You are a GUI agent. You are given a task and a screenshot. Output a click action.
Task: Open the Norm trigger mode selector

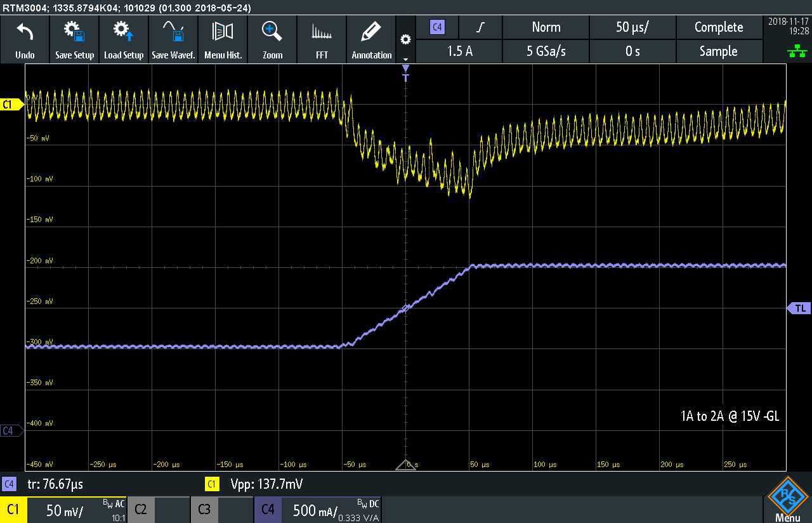click(546, 27)
